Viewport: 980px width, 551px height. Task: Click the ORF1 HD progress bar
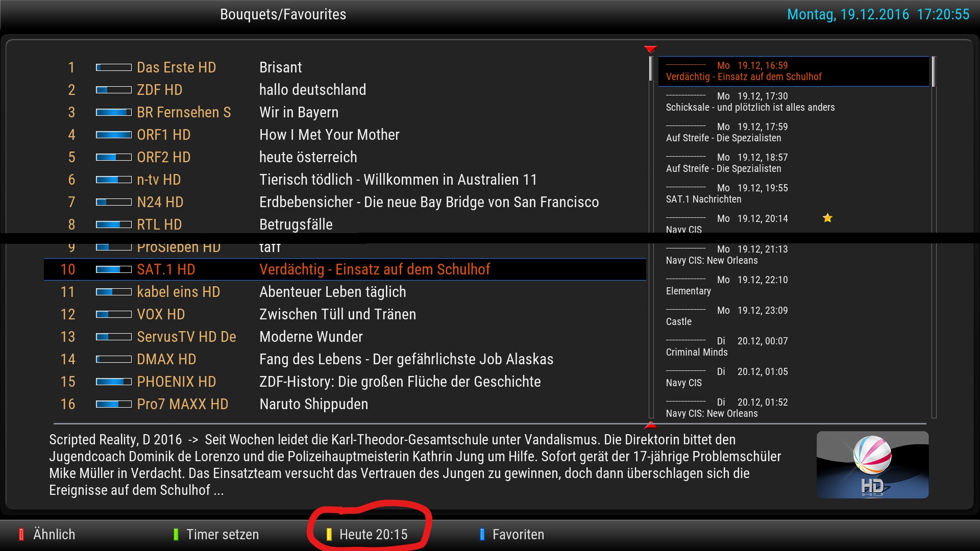pyautogui.click(x=113, y=135)
